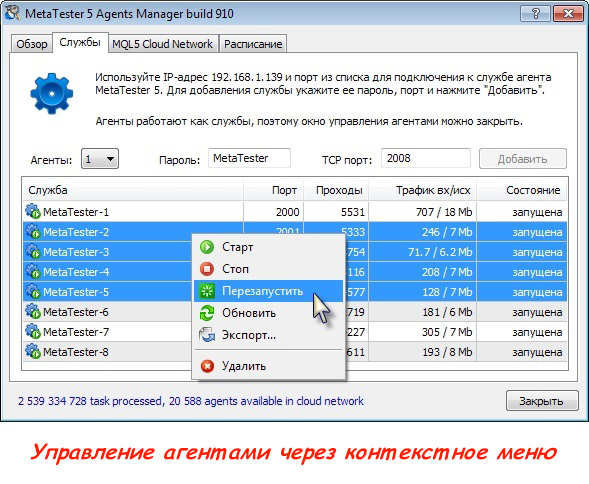Switch to the Обзор tab
Image resolution: width=589 pixels, height=484 pixels.
point(32,44)
